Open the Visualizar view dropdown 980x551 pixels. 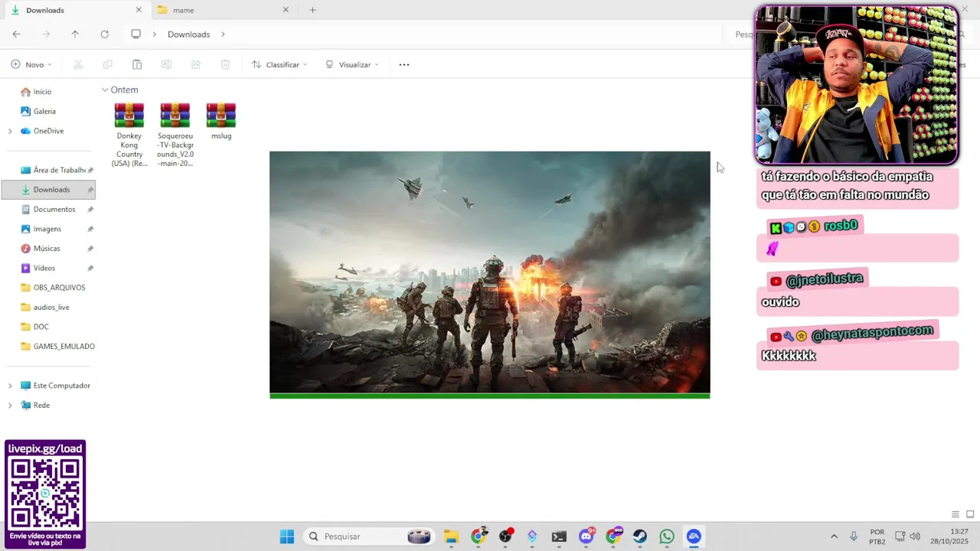[x=352, y=65]
